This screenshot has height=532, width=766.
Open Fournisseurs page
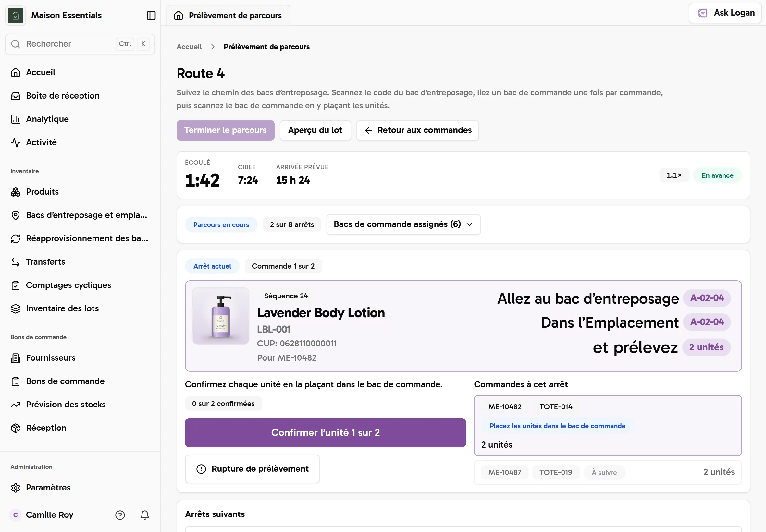point(80,358)
